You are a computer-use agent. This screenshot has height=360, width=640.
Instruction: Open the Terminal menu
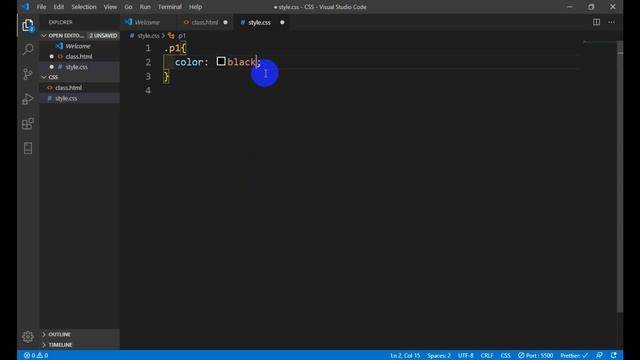click(170, 7)
